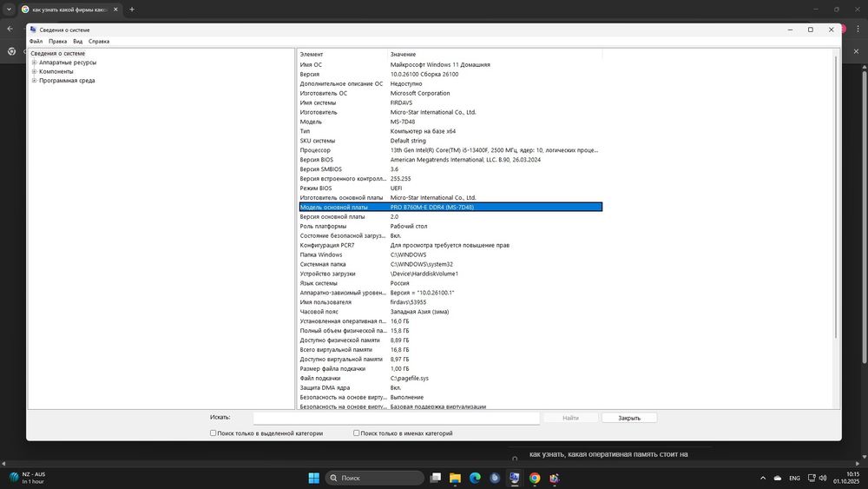The height and width of the screenshot is (489, 868).
Task: Click the System Information taskbar icon
Action: [514, 478]
